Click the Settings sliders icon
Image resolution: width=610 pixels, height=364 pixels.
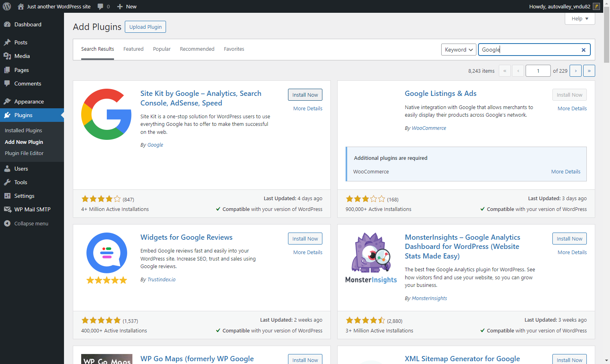[7, 196]
